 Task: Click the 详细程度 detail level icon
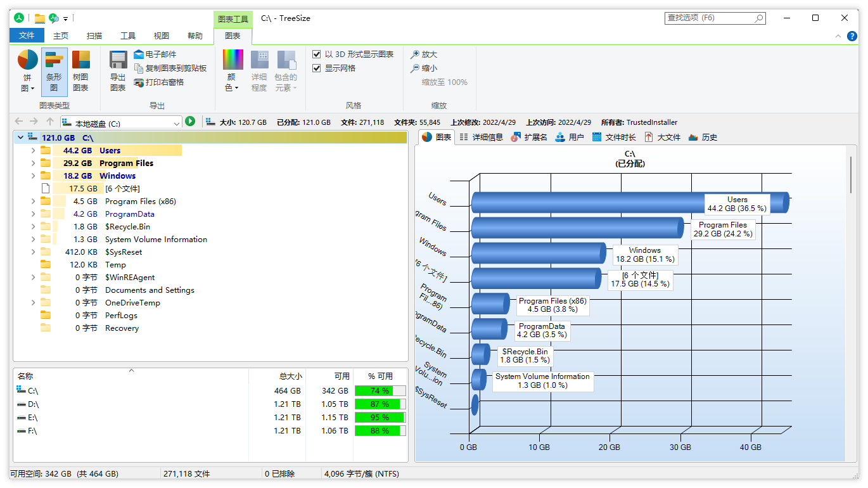(x=258, y=71)
